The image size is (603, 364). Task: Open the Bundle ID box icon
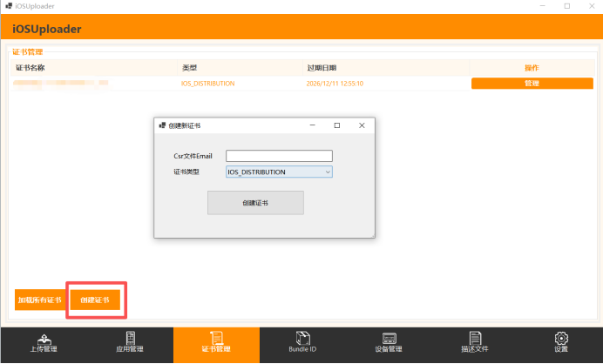(302, 338)
